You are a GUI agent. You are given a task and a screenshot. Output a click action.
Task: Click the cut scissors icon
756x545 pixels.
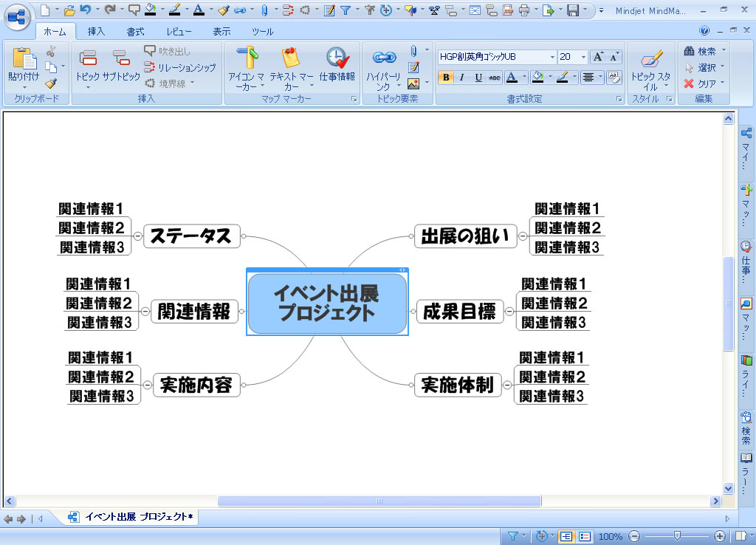click(51, 52)
